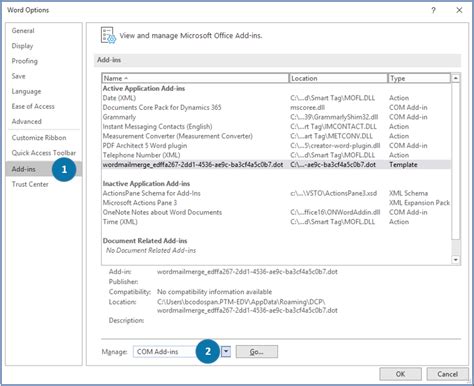Click the list scroll up arrow
Image resolution: width=474 pixels, height=386 pixels.
pos(455,78)
